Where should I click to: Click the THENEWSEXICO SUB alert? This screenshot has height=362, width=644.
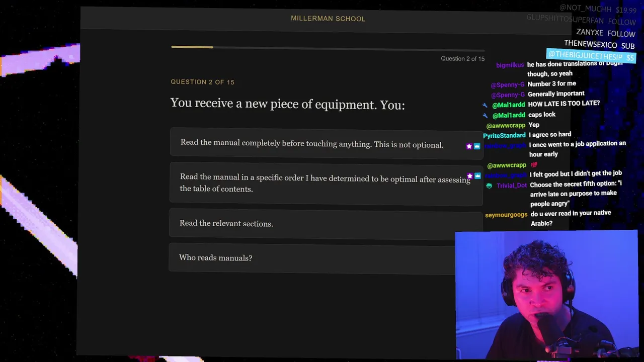[x=599, y=45]
